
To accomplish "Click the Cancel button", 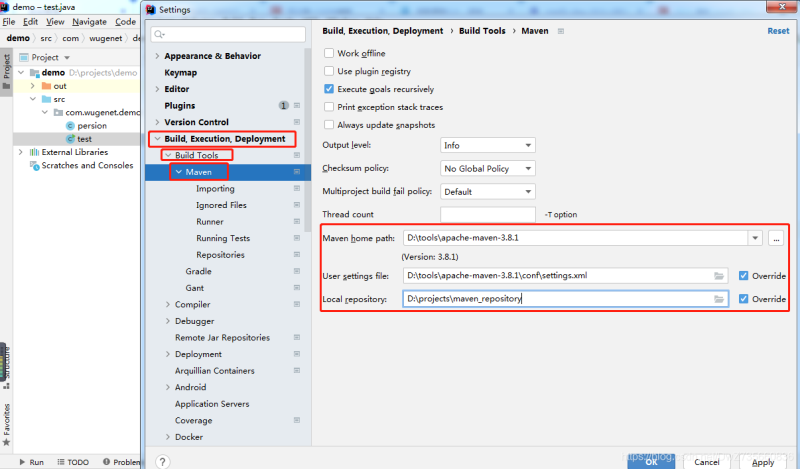I will [x=707, y=461].
